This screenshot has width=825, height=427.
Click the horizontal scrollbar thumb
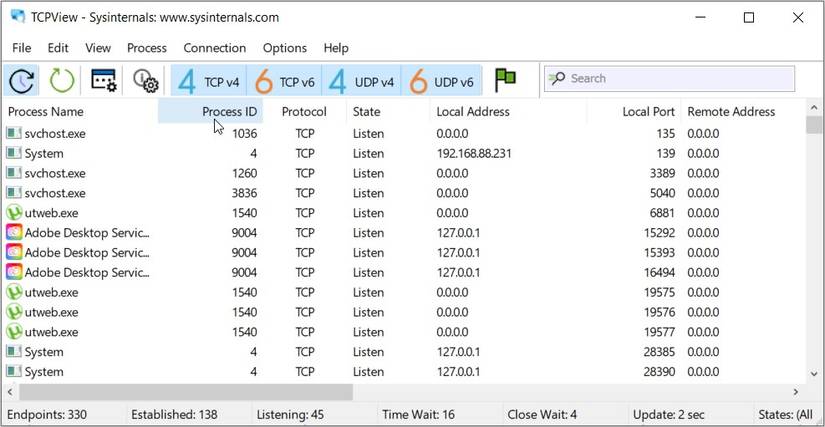(186, 392)
